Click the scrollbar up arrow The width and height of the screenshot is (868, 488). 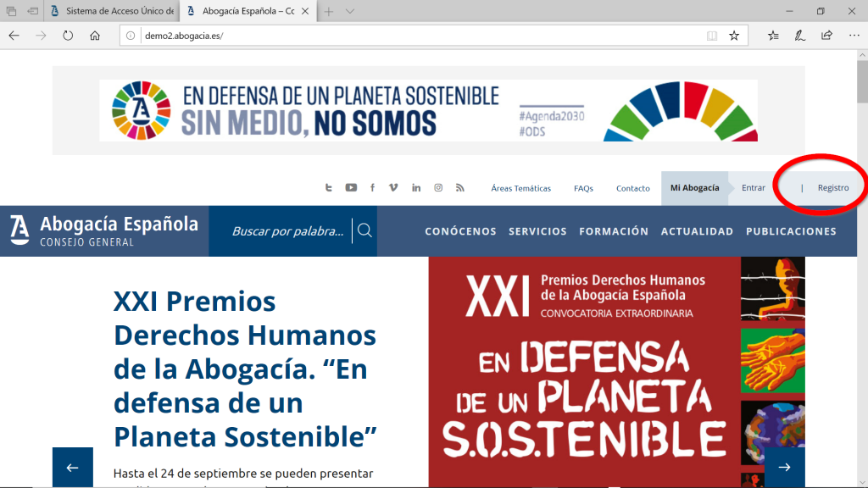pyautogui.click(x=862, y=55)
